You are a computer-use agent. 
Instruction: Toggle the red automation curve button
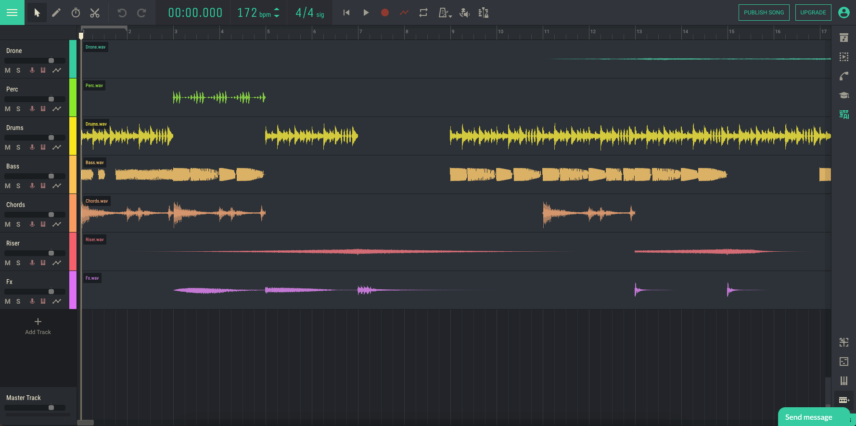click(x=404, y=13)
